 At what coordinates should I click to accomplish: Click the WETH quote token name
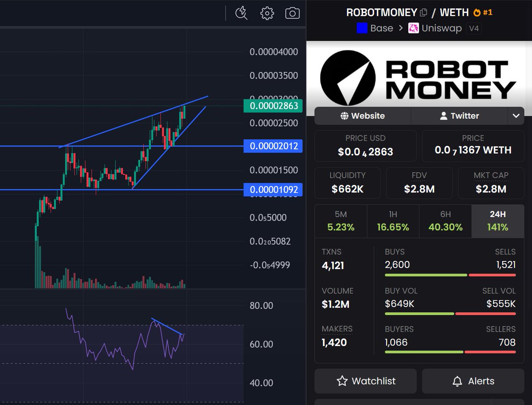tap(454, 12)
